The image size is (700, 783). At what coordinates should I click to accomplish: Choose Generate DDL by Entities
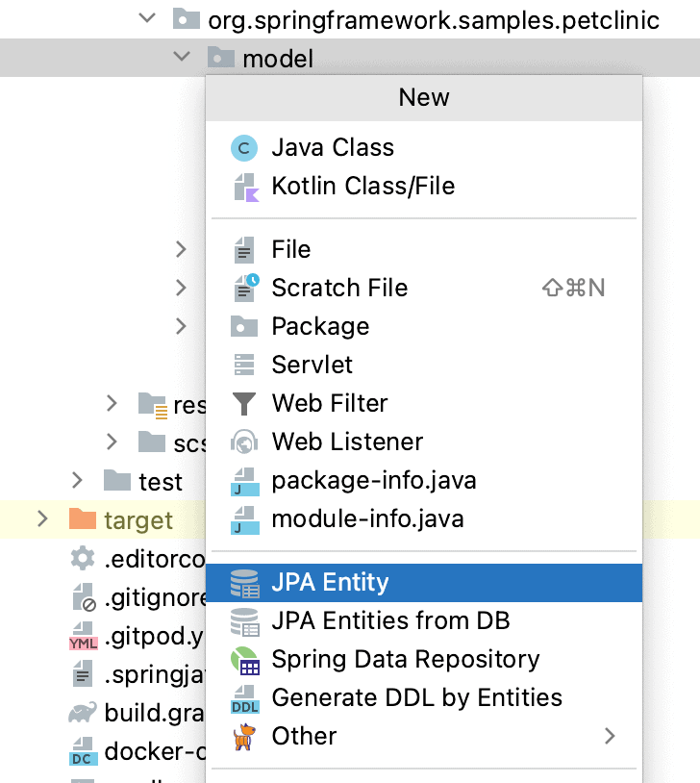[x=424, y=698]
